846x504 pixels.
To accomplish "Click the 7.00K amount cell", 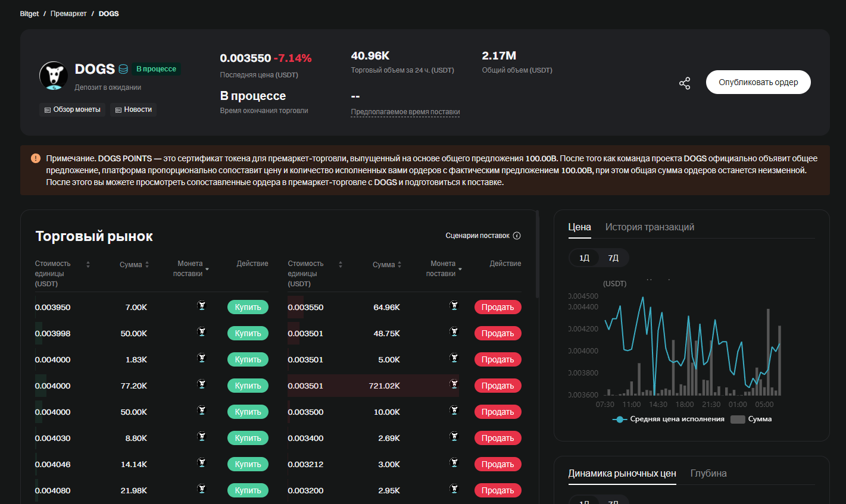I will pyautogui.click(x=136, y=308).
